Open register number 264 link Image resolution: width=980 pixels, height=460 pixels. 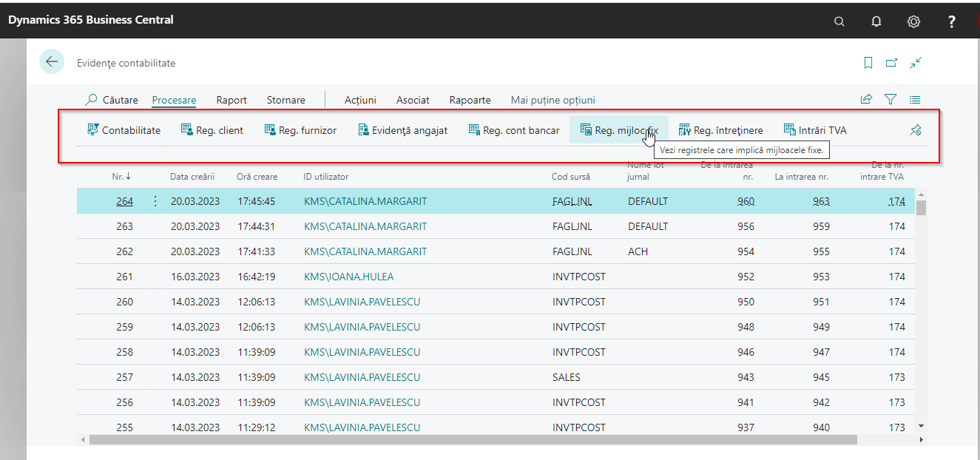124,201
